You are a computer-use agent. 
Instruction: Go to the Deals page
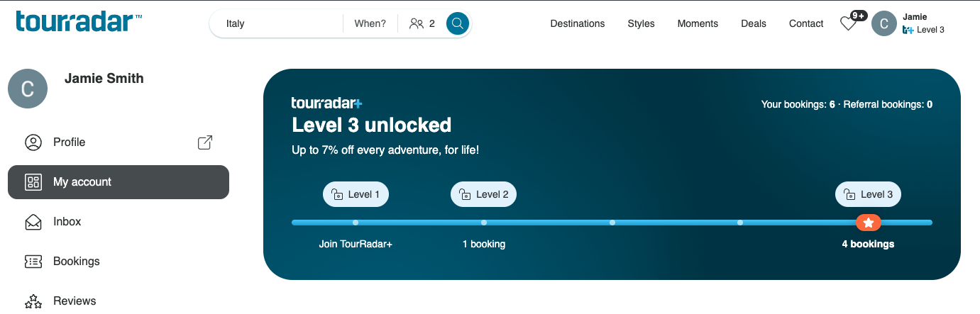pos(754,23)
